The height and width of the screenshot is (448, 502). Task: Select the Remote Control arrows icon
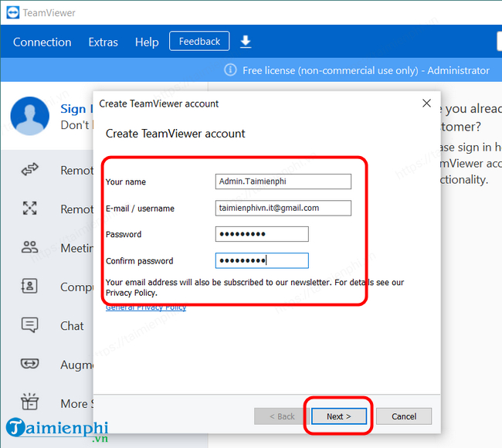(30, 169)
